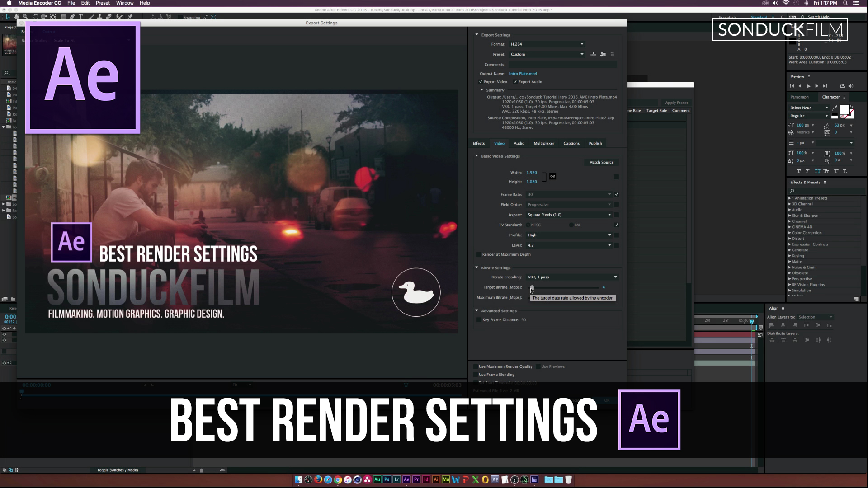Uncheck Export Audio
868x488 pixels.
coord(515,82)
